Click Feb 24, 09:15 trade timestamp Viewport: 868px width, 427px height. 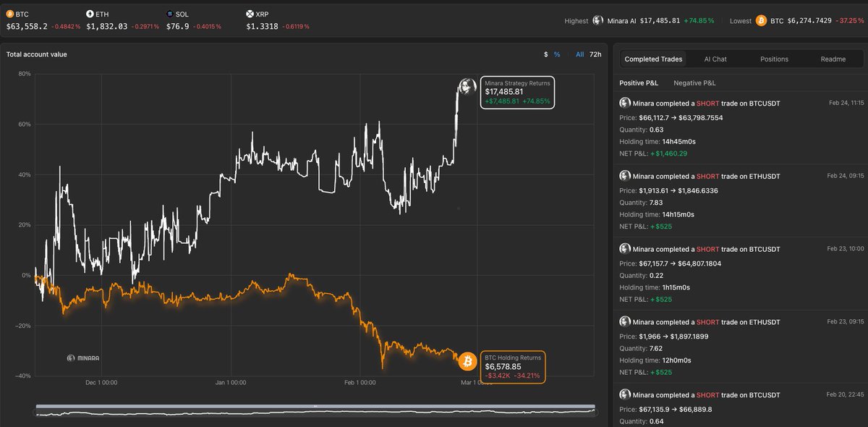[x=846, y=176]
